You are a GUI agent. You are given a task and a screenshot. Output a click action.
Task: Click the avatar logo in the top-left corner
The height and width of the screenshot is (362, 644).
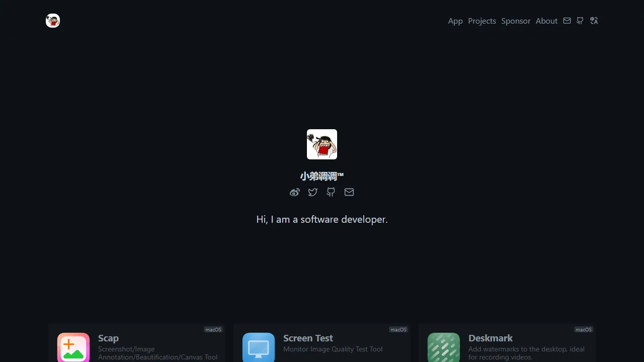pos(52,21)
